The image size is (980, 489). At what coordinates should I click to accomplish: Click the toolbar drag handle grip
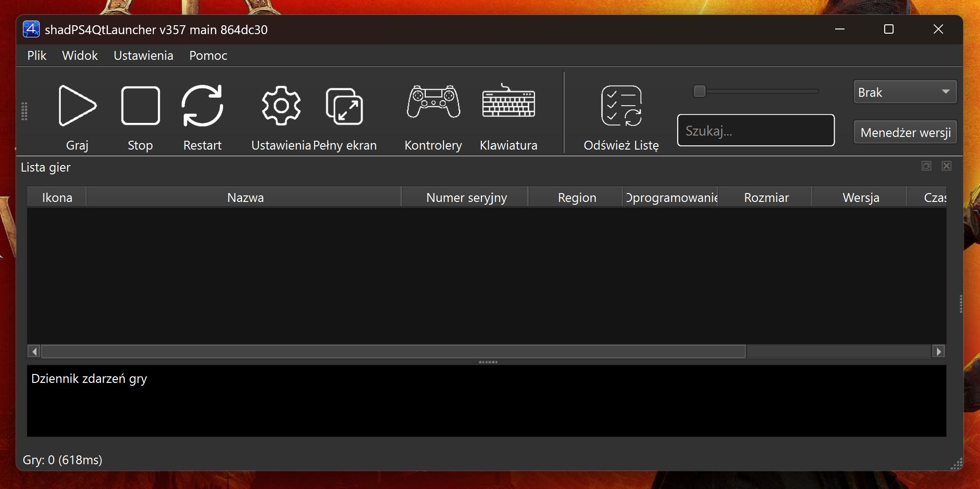[x=24, y=111]
